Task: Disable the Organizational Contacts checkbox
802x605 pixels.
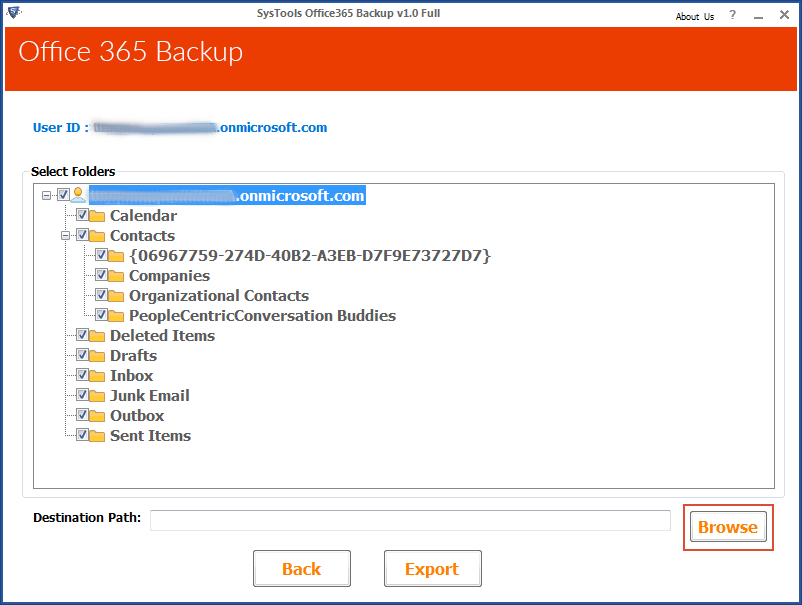Action: coord(101,296)
